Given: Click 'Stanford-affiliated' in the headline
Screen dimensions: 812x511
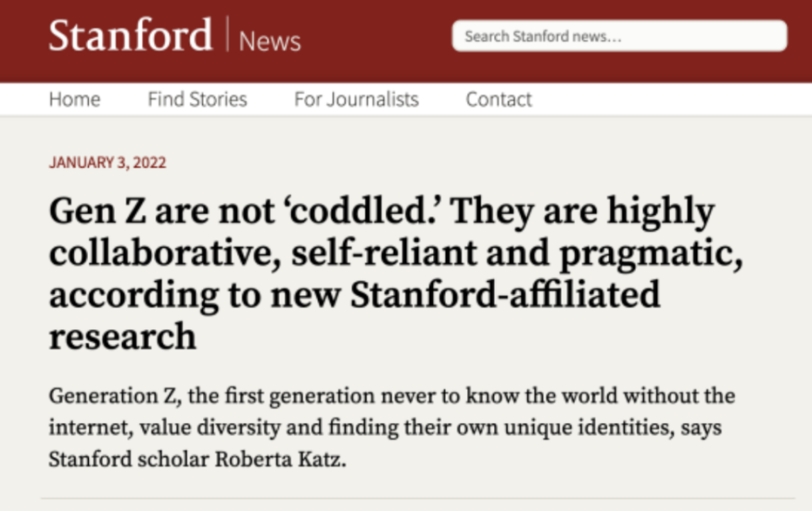Looking at the screenshot, I should click(x=505, y=294).
